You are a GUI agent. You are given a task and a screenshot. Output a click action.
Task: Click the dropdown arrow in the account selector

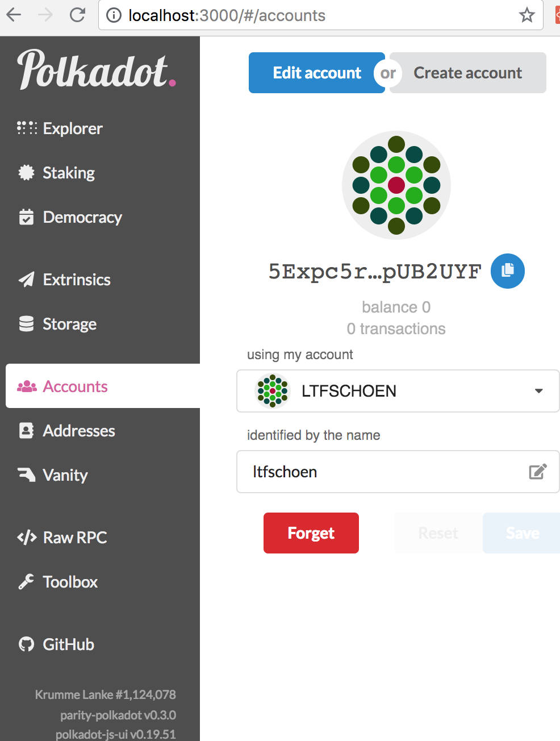pyautogui.click(x=539, y=391)
